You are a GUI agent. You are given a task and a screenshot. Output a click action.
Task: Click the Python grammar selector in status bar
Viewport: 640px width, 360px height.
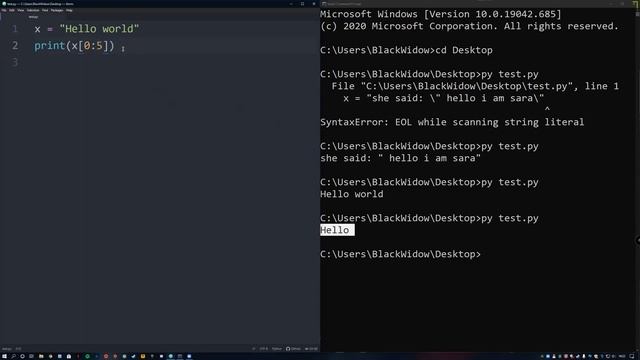click(x=277, y=349)
